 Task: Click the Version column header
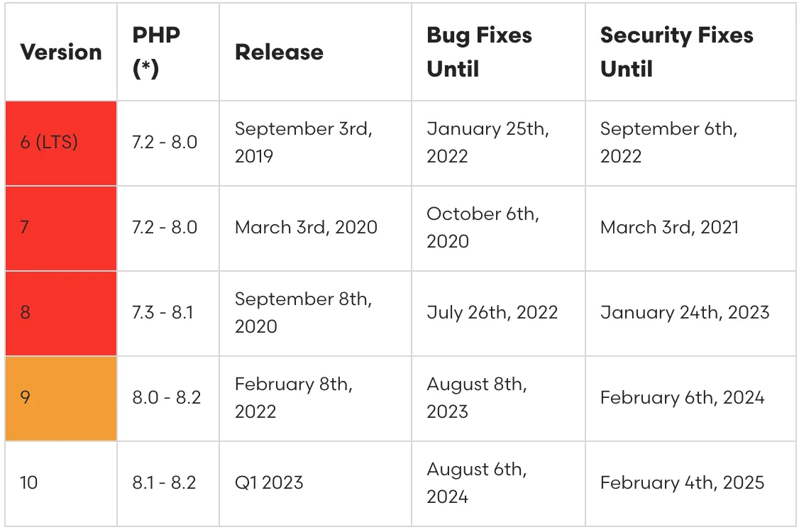61,52
